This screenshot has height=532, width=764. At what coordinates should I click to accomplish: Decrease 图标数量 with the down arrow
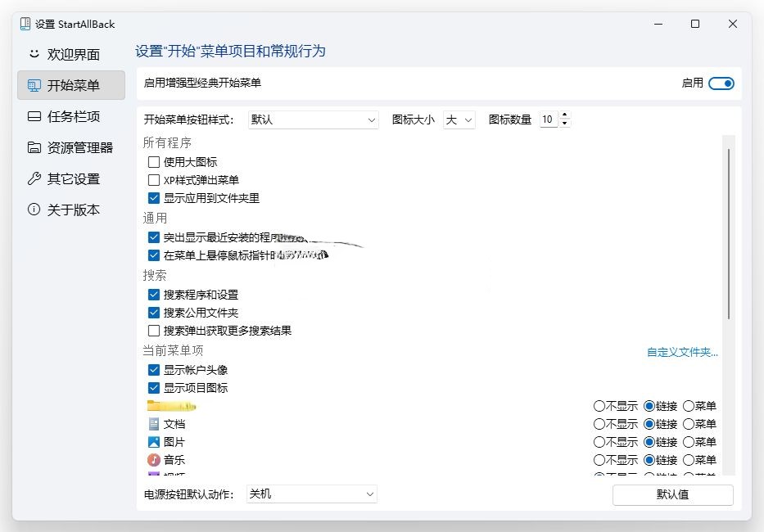coord(564,124)
